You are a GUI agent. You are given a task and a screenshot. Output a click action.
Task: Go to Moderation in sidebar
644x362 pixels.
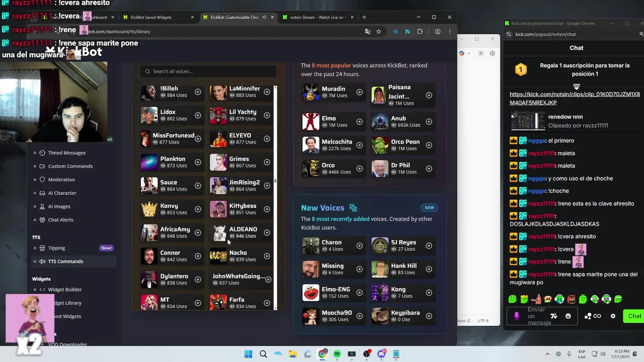(61, 179)
